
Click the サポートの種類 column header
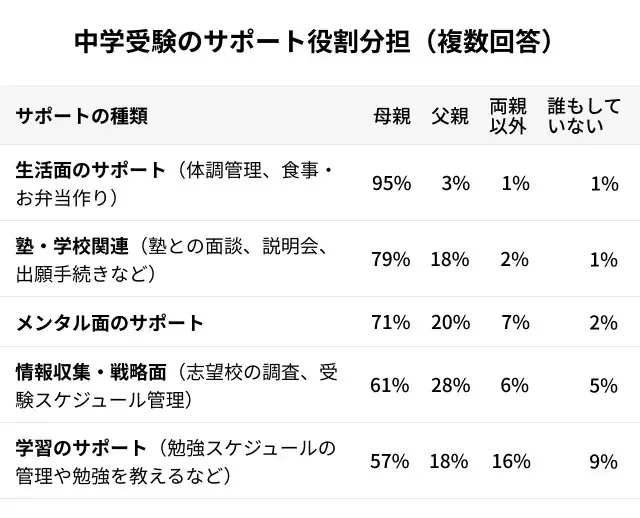81,116
